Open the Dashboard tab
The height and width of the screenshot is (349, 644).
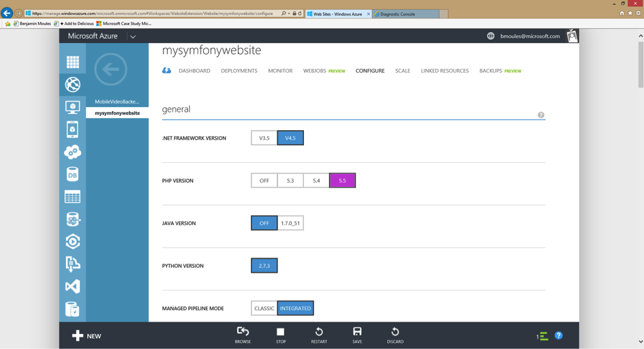point(194,71)
